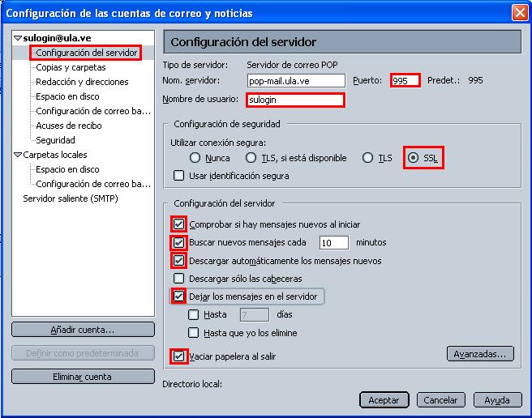
Task: Click the Nom. servidor field pop-mail.ula.ve
Action: pyautogui.click(x=296, y=81)
